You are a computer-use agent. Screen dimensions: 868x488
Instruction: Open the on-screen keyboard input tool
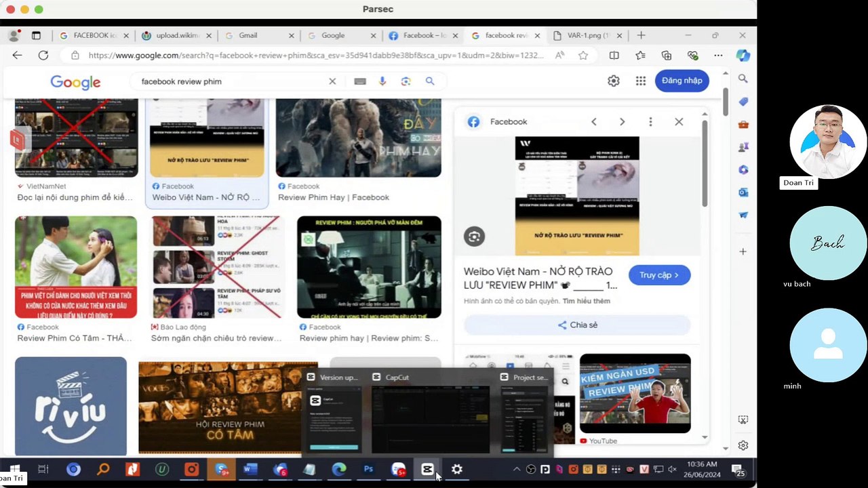point(360,81)
